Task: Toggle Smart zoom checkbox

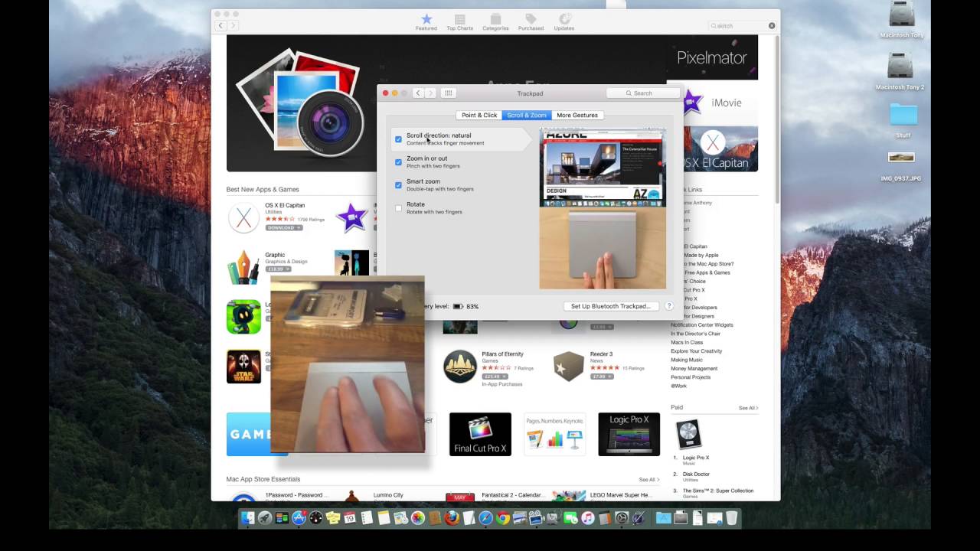Action: coord(398,185)
